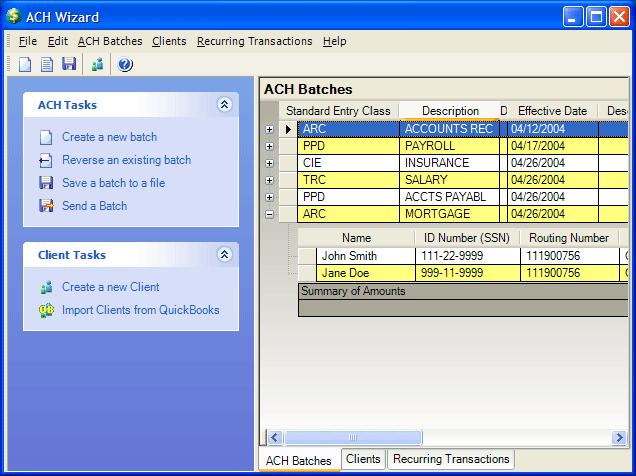The width and height of the screenshot is (636, 476).
Task: Select the row header of the PAYROLL row
Action: pyautogui.click(x=288, y=146)
